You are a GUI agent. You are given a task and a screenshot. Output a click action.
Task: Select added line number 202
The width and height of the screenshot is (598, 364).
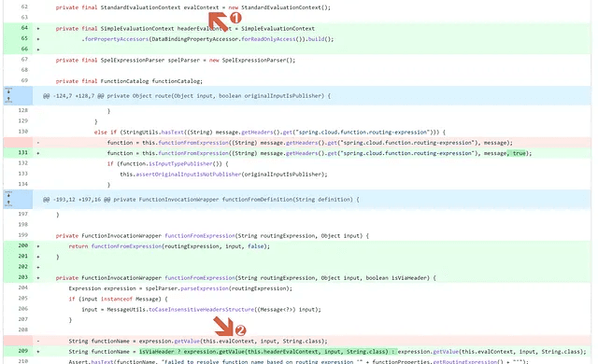point(22,267)
